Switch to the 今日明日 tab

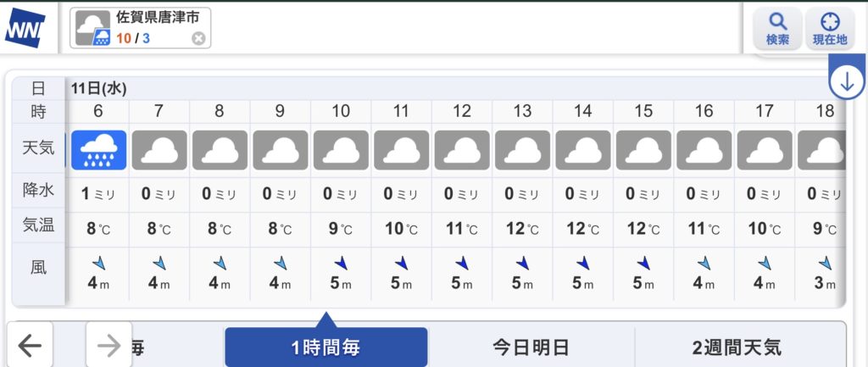[531, 347]
